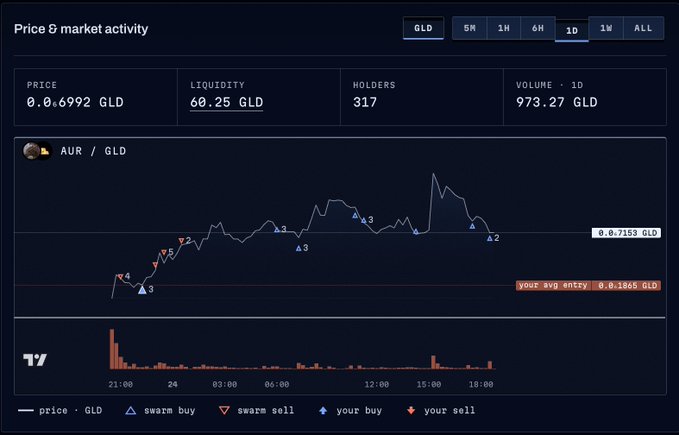Screen dimensions: 679x435
Task: Click the price · GLD legend entry
Action: [60, 410]
